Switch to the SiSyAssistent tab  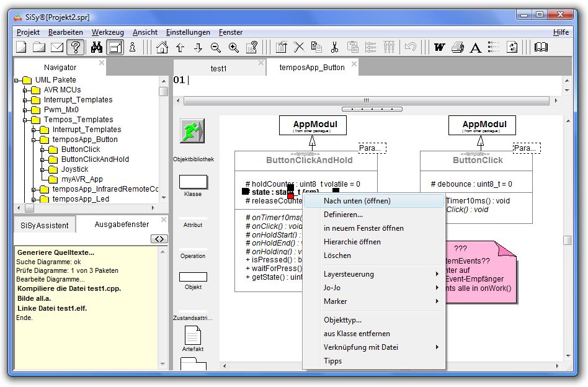pos(45,225)
